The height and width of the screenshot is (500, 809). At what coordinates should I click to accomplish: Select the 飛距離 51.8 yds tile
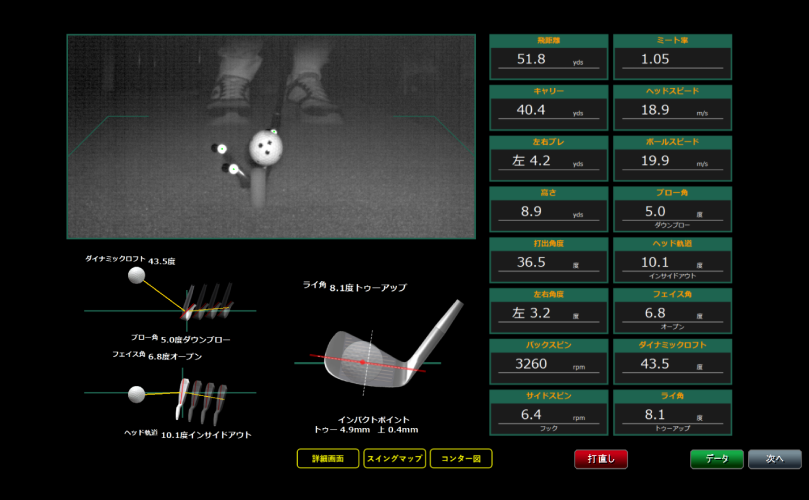coord(548,57)
